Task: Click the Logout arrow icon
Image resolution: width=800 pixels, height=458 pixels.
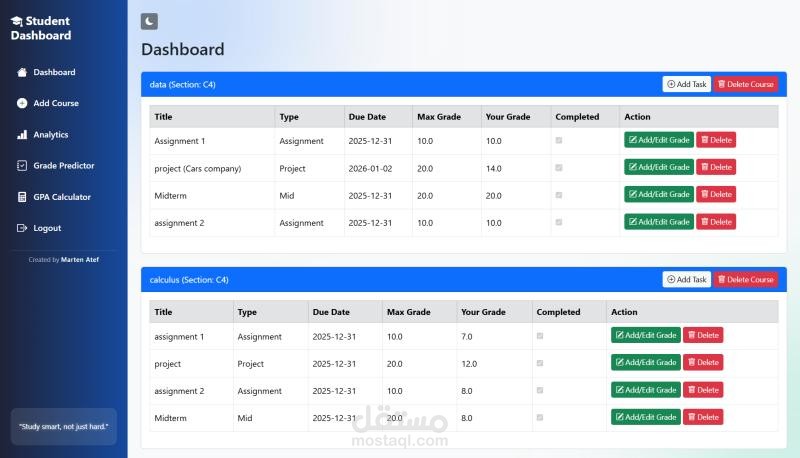Action: [22, 228]
